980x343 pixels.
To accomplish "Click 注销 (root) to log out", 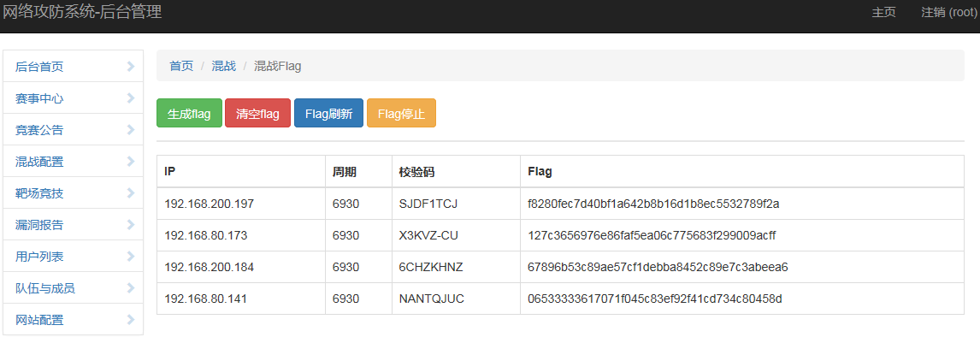I will coord(948,13).
